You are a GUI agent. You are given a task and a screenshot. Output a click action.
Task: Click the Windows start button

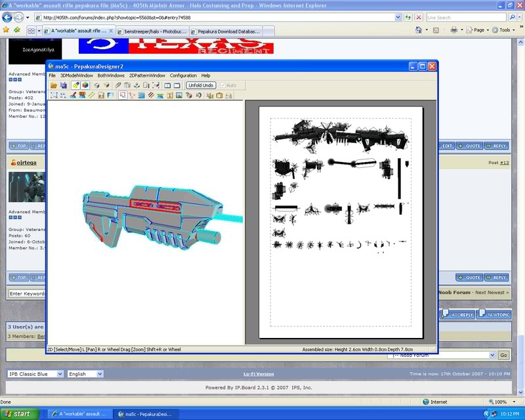coord(19,414)
